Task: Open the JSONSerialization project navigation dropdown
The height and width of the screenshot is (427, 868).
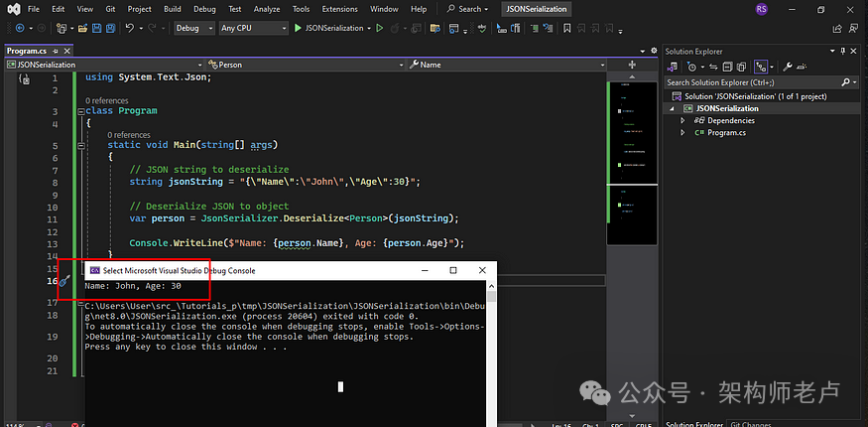Action: tap(105, 65)
